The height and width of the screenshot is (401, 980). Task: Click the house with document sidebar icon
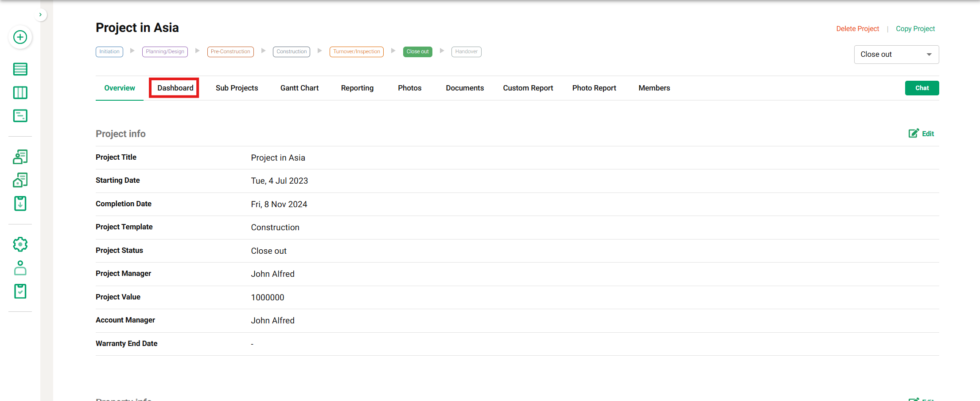tap(20, 180)
